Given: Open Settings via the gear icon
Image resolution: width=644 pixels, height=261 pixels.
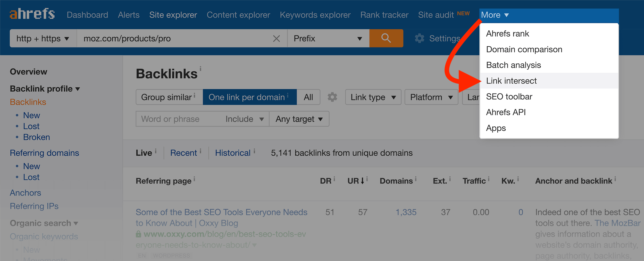Looking at the screenshot, I should [x=419, y=38].
